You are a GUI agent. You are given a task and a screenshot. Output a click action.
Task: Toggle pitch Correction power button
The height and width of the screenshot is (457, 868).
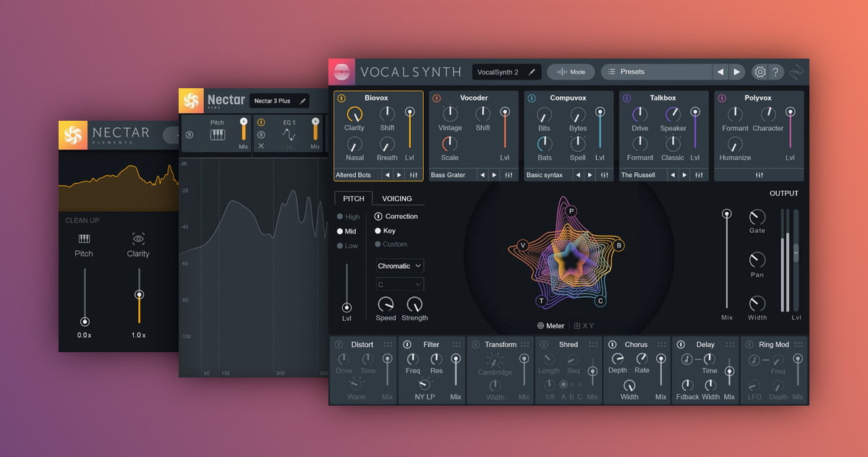point(378,216)
